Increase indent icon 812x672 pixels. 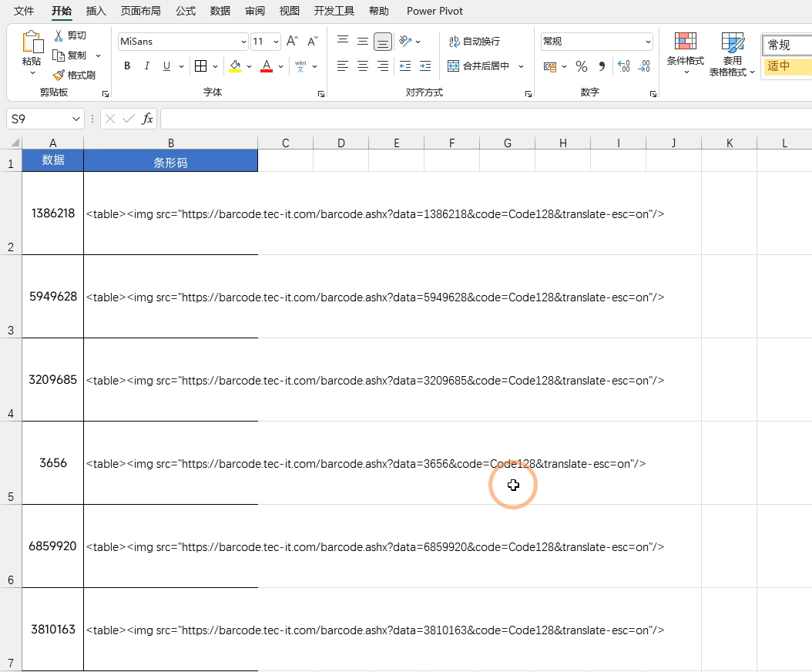(x=425, y=66)
